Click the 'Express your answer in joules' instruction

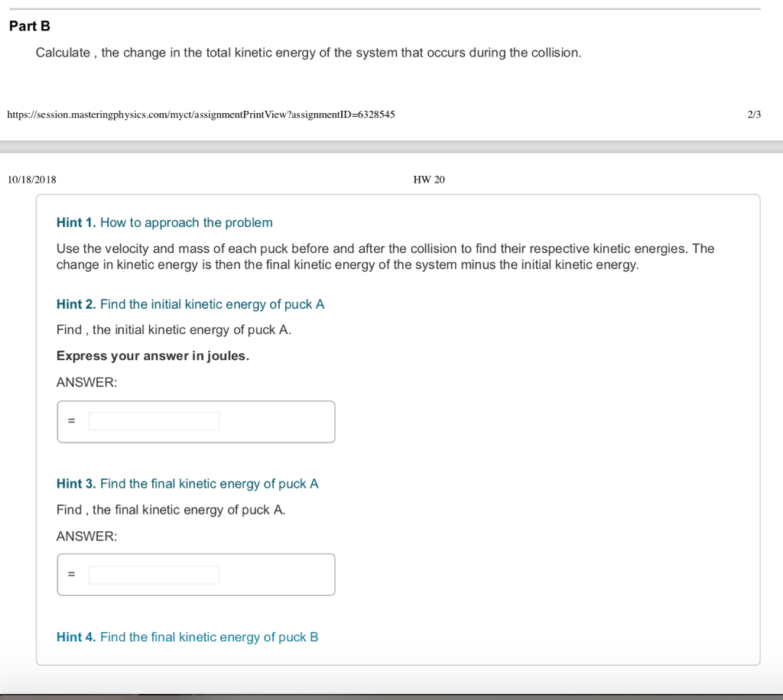pos(152,355)
